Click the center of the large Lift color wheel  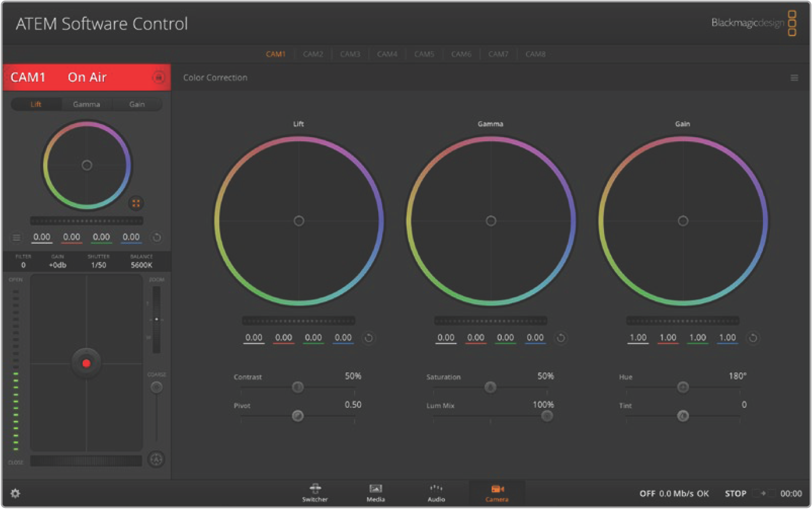[299, 221]
